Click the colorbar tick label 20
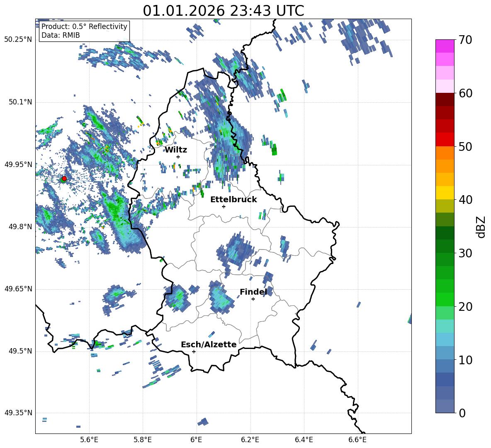 coord(465,307)
